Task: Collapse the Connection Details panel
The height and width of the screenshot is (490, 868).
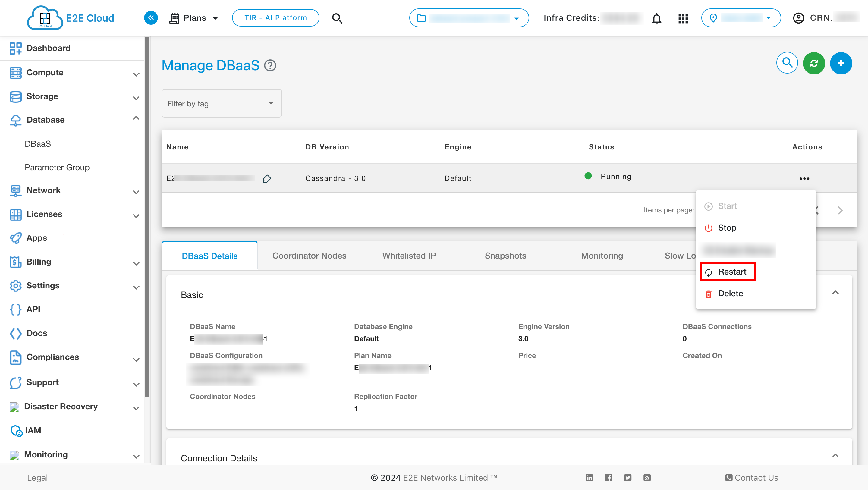Action: pos(835,456)
